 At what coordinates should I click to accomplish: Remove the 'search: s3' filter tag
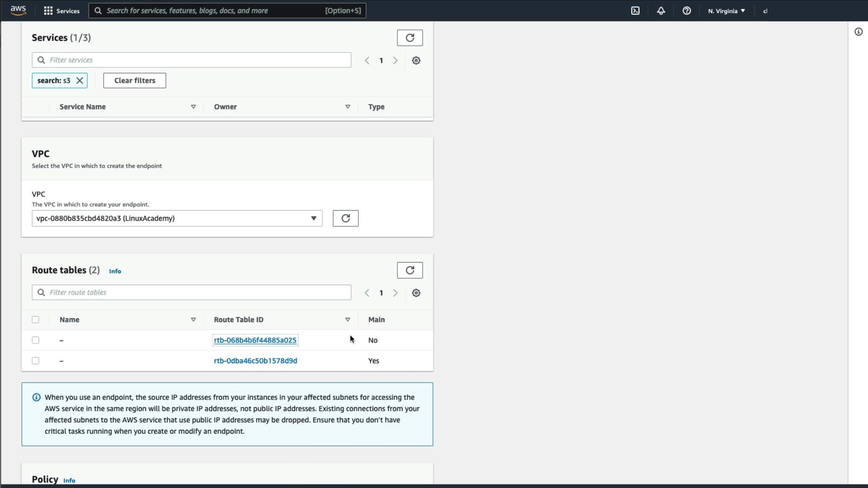coord(80,80)
